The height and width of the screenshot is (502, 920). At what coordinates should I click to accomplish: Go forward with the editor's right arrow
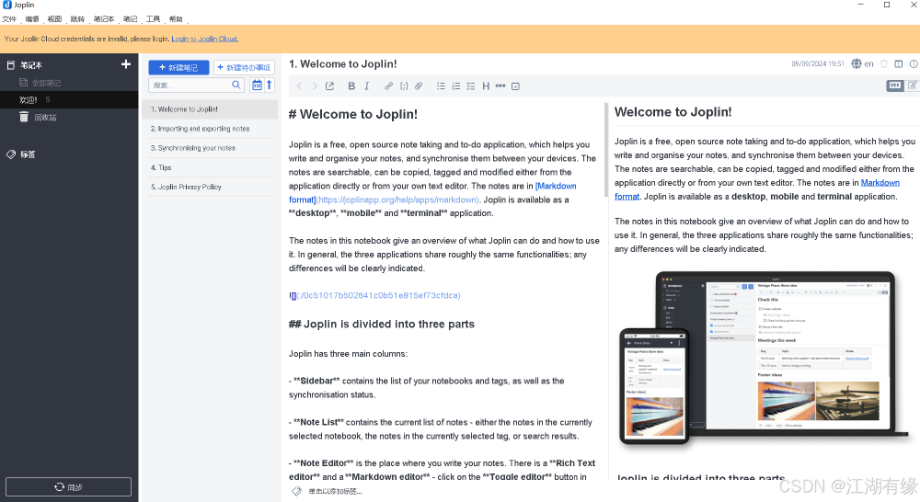[x=314, y=86]
